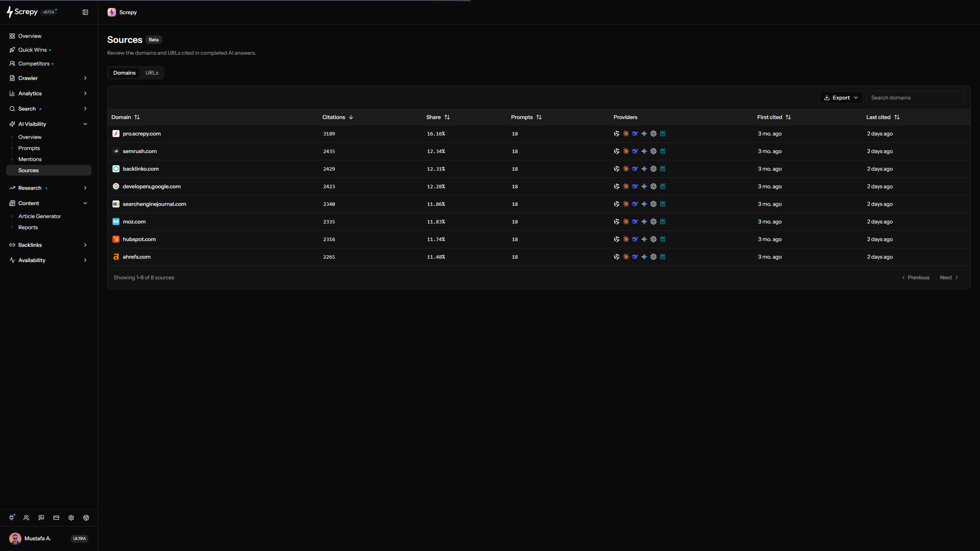
Task: Open the feedback chat bubble icon
Action: point(41,518)
